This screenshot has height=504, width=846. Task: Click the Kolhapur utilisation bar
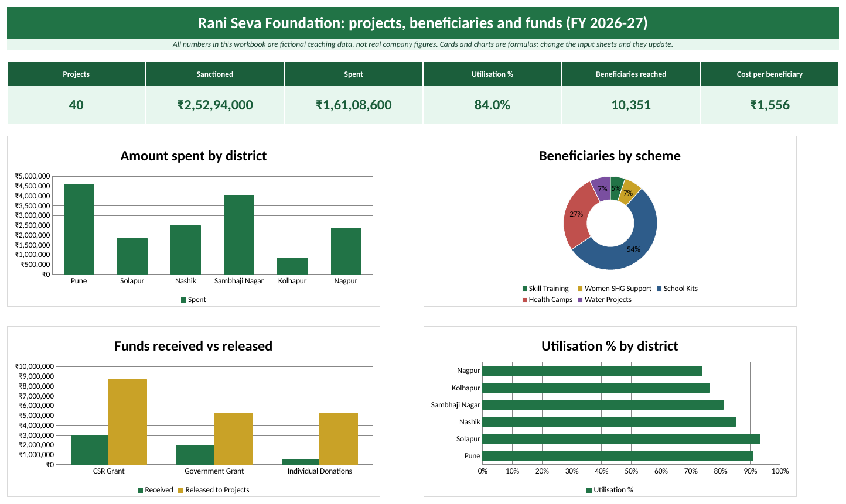point(596,388)
